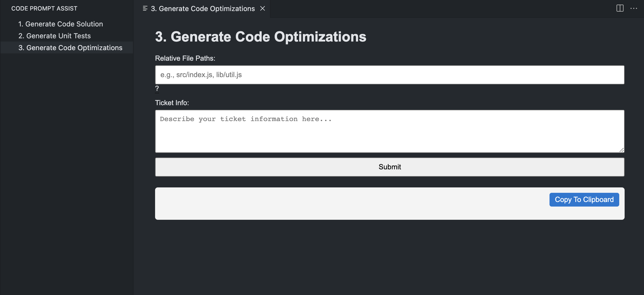The height and width of the screenshot is (295, 644).
Task: Close the Generate Code Optimizations tab
Action: (x=262, y=9)
